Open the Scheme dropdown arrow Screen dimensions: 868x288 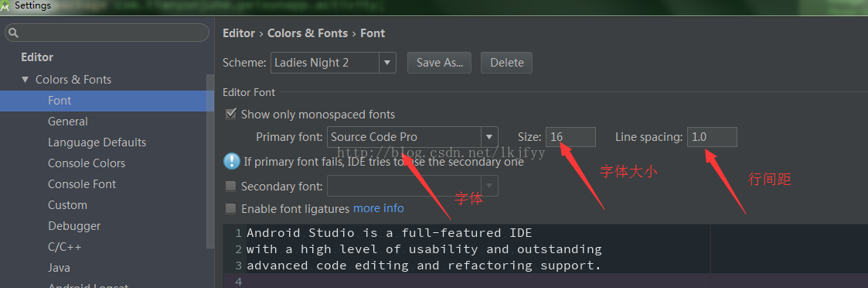tap(387, 63)
